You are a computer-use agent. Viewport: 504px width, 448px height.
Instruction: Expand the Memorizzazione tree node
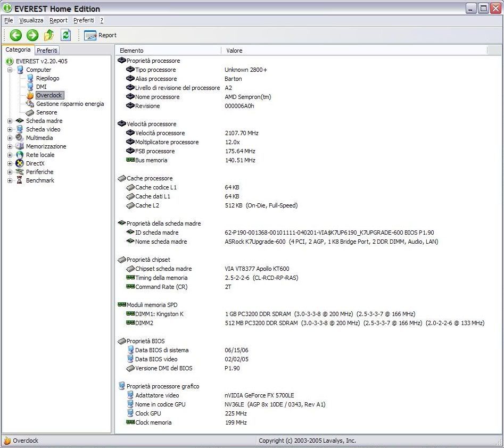coord(10,146)
